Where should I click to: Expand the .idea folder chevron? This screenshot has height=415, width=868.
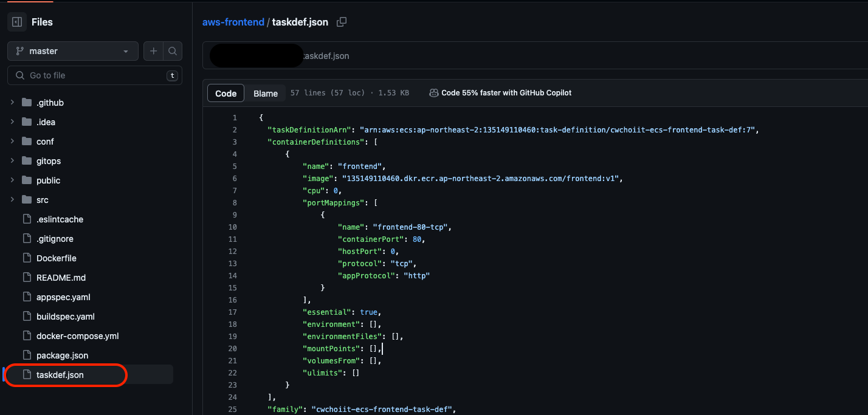pyautogui.click(x=12, y=122)
